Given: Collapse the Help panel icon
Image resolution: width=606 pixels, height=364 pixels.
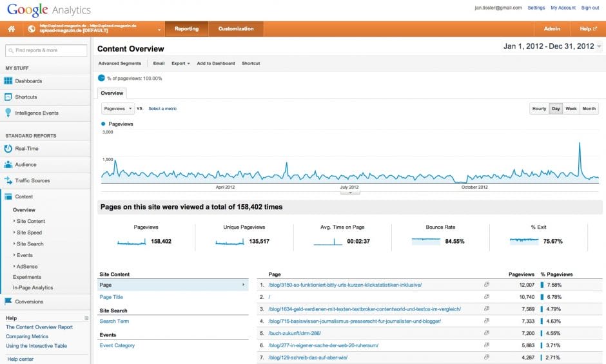Looking at the screenshot, I should point(86,318).
